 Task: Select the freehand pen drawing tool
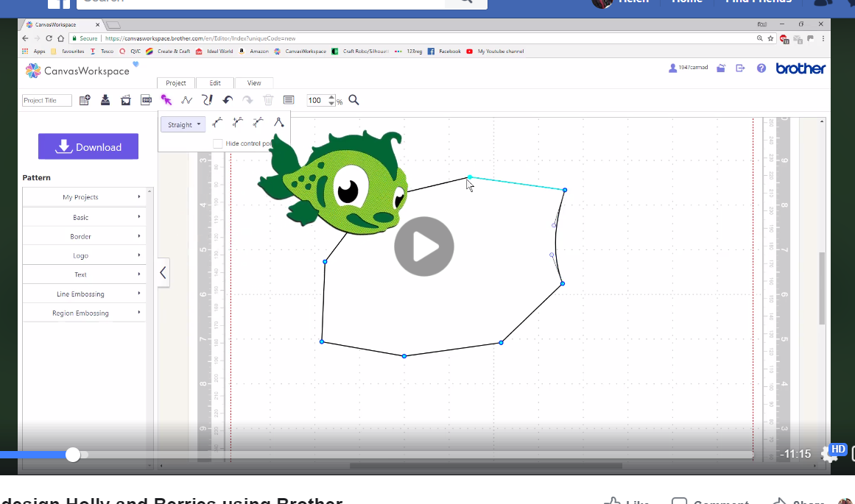coord(207,100)
